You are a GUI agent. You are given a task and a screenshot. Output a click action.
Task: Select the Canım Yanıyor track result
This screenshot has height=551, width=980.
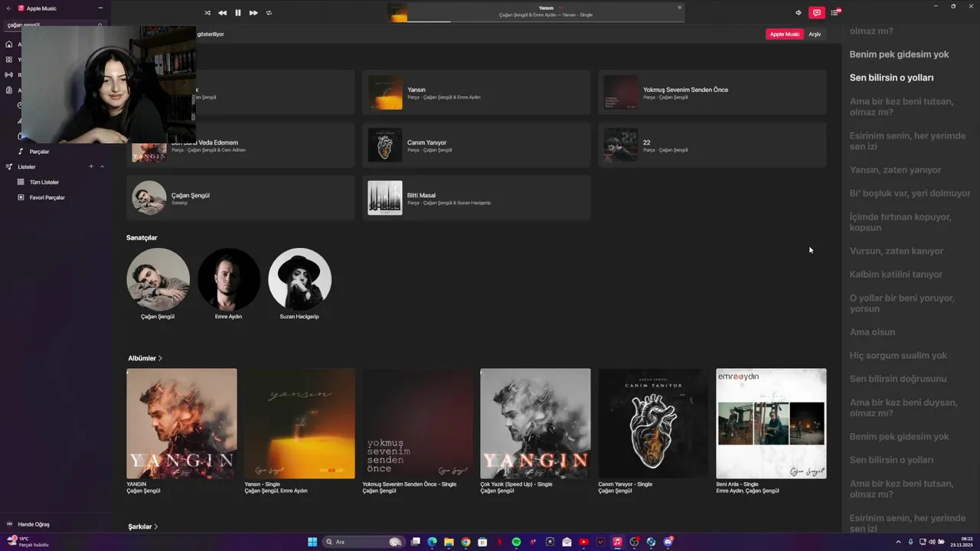pos(476,145)
